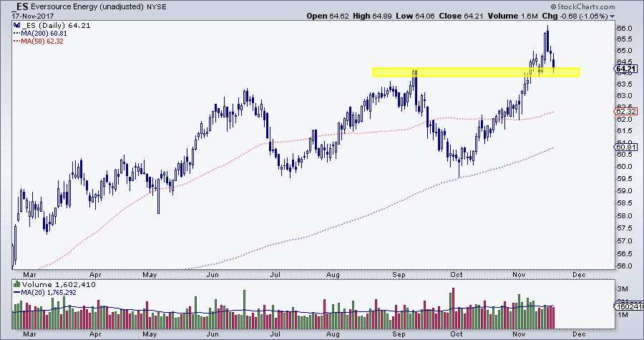This screenshot has width=644, height=340.
Task: Click the red 62.32 price-axis tag
Action: coord(626,112)
